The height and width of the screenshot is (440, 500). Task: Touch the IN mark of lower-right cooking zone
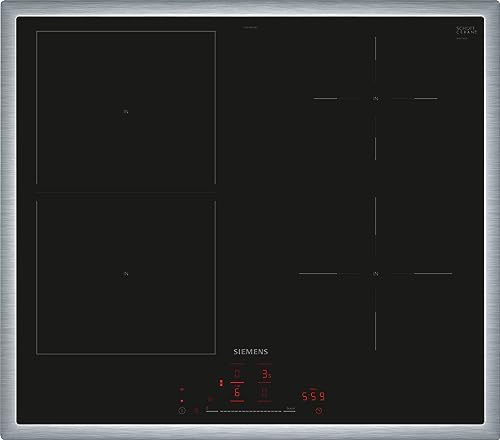(x=376, y=274)
